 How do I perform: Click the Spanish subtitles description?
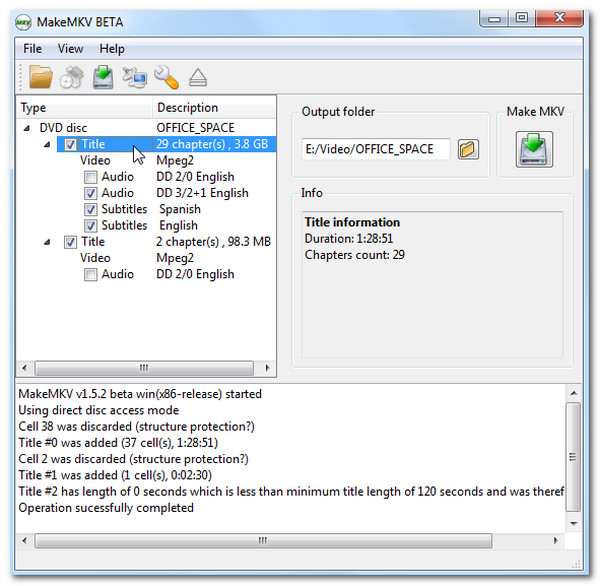(180, 209)
